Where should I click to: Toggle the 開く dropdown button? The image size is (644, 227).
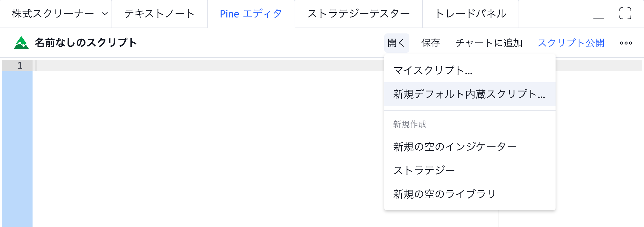pyautogui.click(x=396, y=43)
